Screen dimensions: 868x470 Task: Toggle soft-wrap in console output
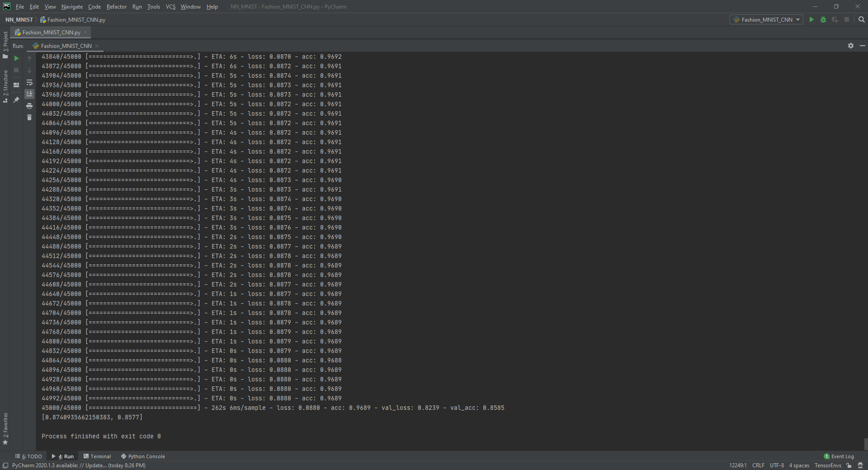tap(29, 82)
